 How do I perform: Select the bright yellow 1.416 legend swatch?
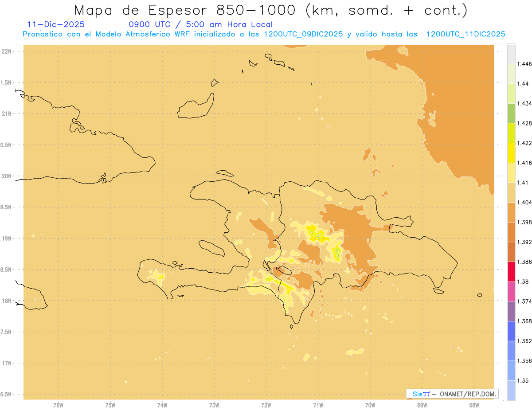pyautogui.click(x=511, y=153)
